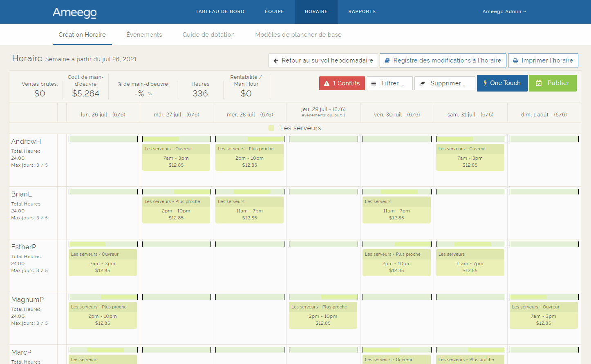Open the Supprimer dropdown menu
This screenshot has width=591, height=364.
point(445,83)
